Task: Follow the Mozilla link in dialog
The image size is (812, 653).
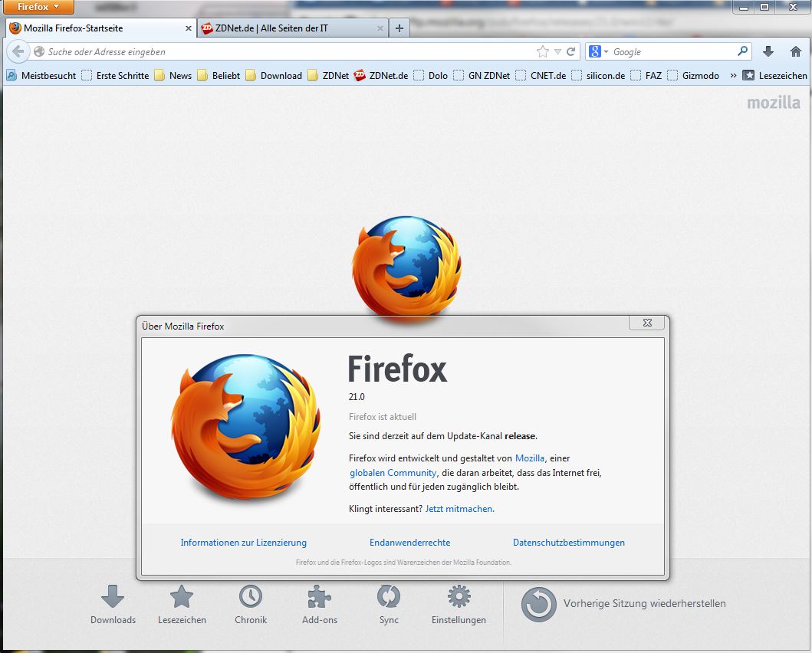Action: click(529, 458)
